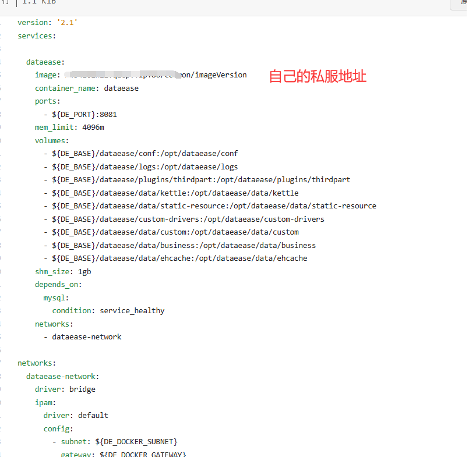Click the mem_limit 4096m line
Screen dimensions: 476x457
pyautogui.click(x=69, y=127)
